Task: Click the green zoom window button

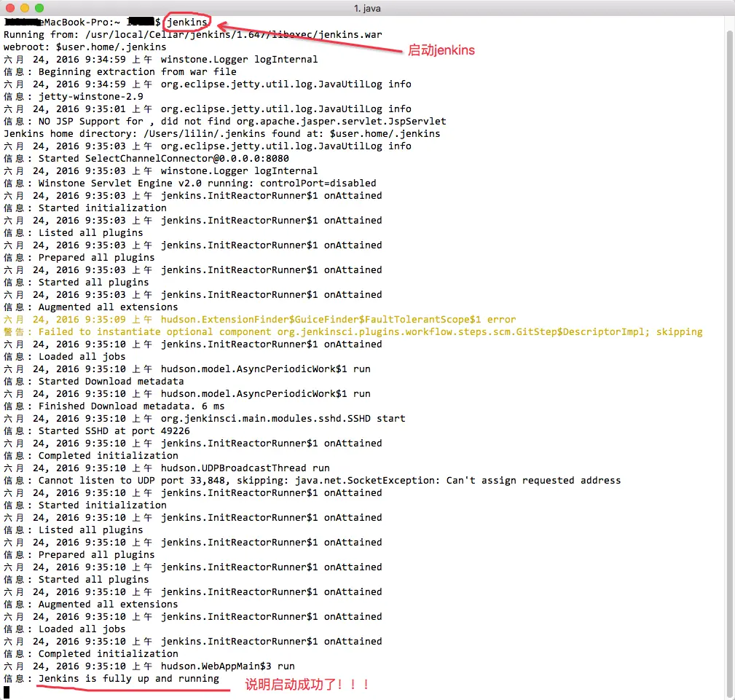Action: (39, 8)
